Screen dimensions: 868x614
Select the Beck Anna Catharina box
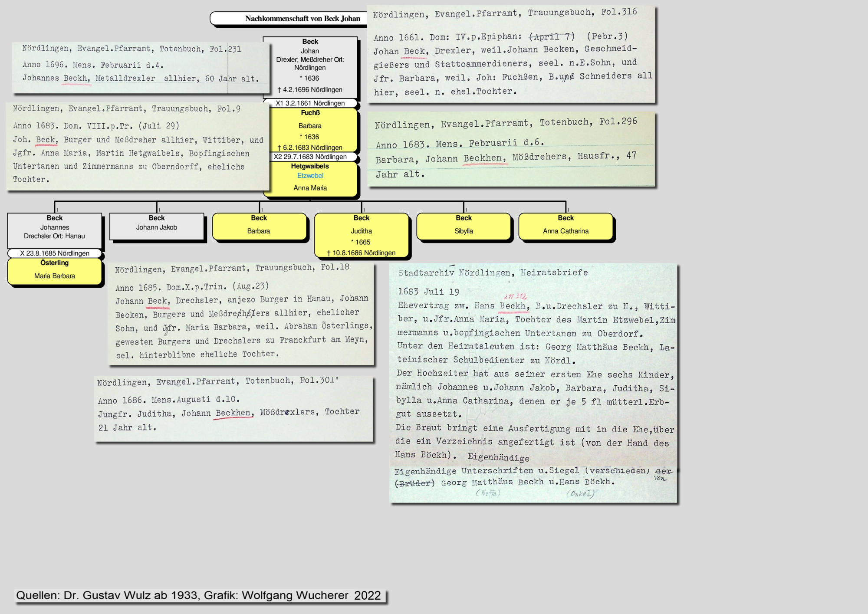pos(566,226)
